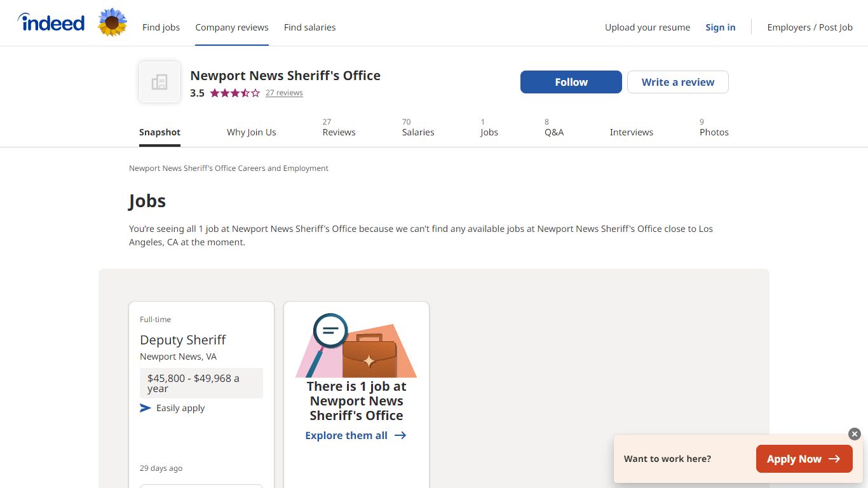Click the Write a review button

click(678, 82)
